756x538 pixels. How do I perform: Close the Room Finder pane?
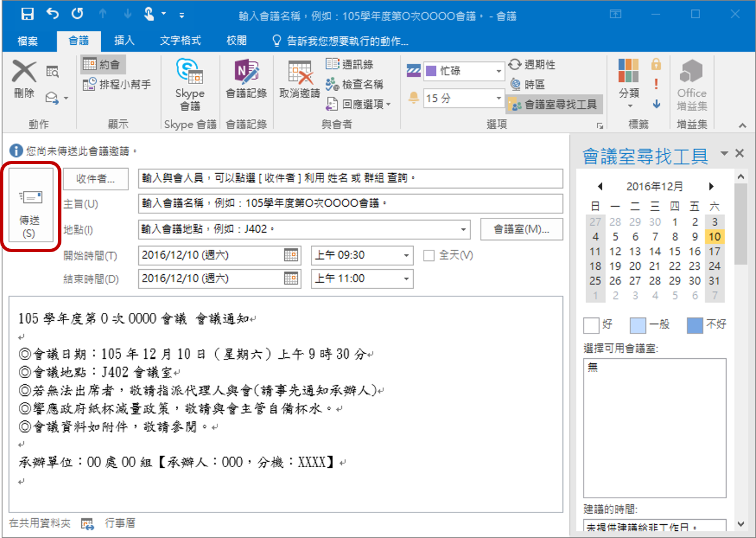tap(739, 153)
